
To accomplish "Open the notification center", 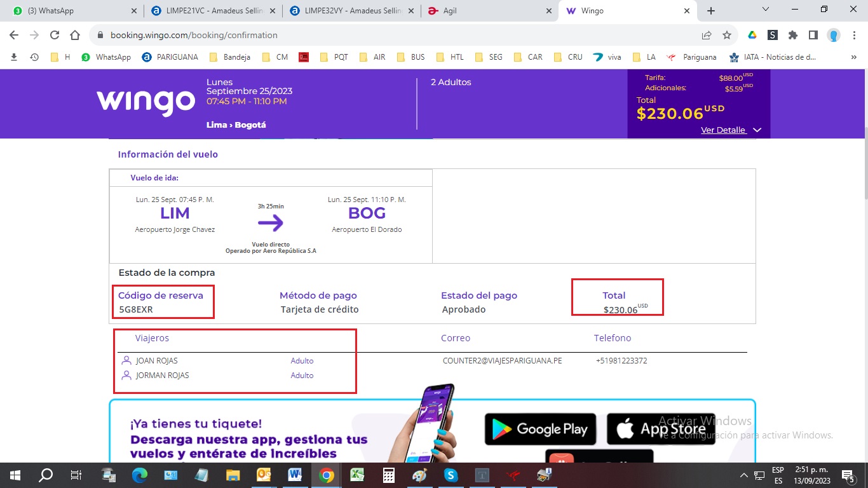I will pos(848,475).
